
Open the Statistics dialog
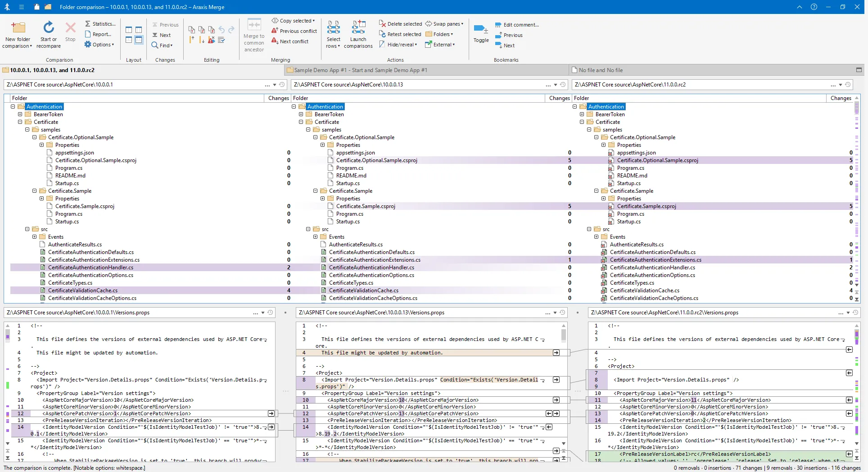click(100, 24)
